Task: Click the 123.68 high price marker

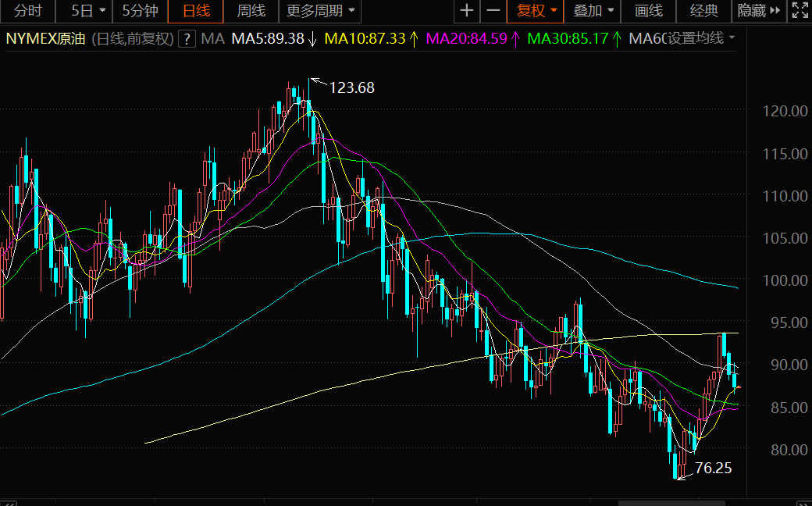Action: [351, 88]
